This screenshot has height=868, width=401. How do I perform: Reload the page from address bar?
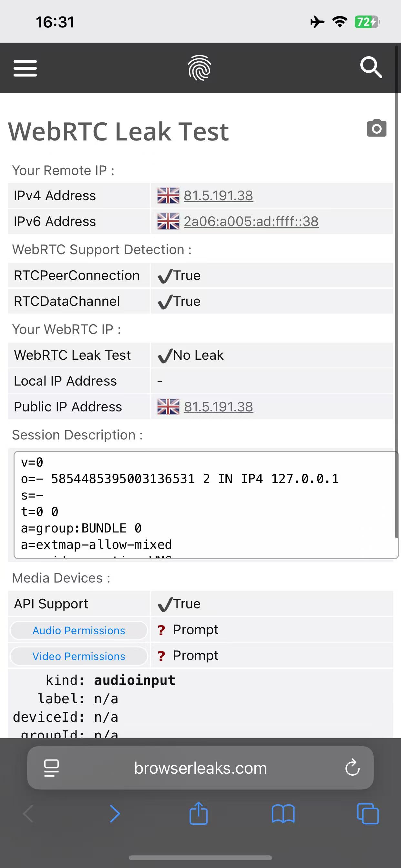click(x=353, y=768)
